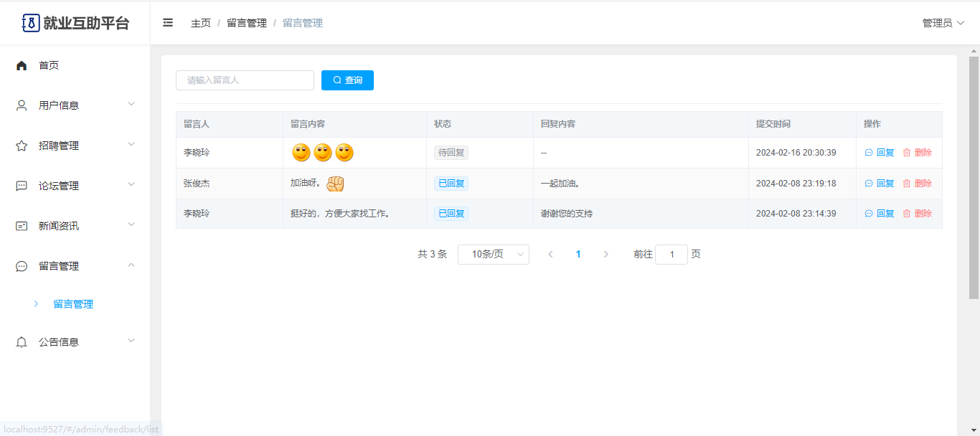Click the star icon for 招聘管理

[22, 146]
